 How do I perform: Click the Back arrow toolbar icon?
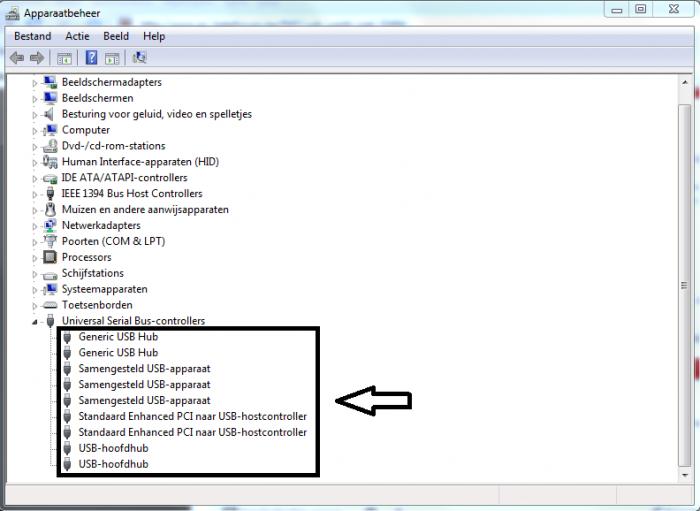tap(17, 58)
